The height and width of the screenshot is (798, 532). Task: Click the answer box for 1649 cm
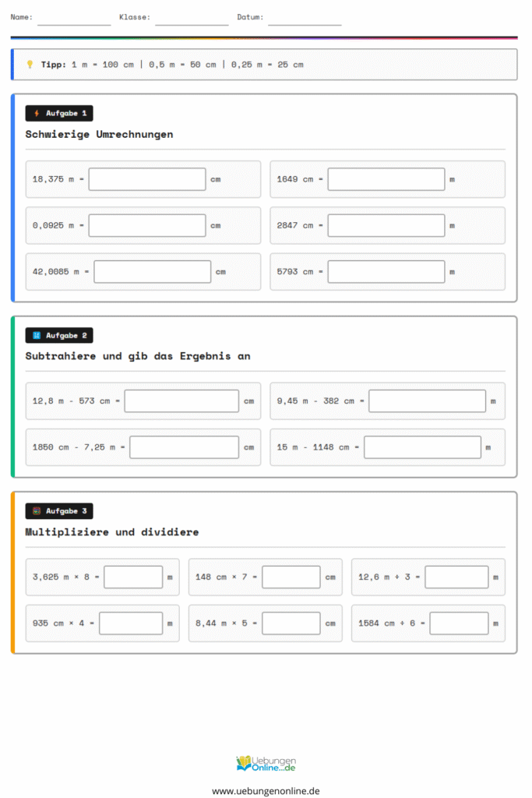386,179
